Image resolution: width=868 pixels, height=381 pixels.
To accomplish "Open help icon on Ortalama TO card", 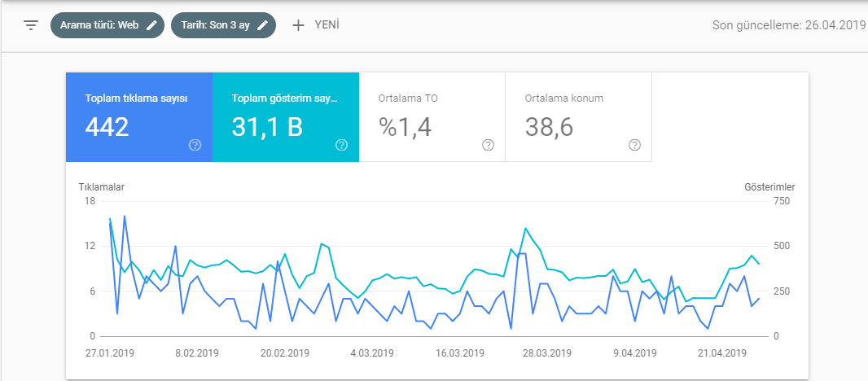I will [x=488, y=145].
